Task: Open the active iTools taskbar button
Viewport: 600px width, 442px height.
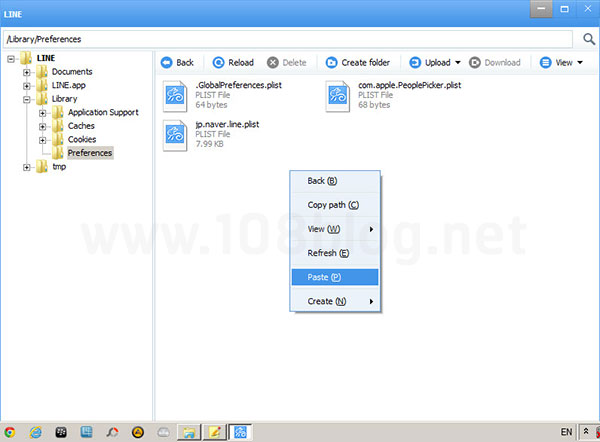Action: (x=240, y=432)
